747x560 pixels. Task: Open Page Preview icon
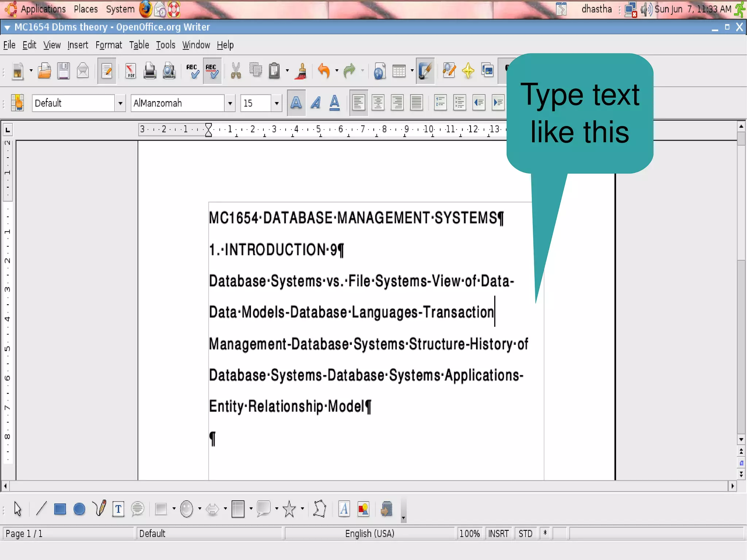(x=169, y=71)
